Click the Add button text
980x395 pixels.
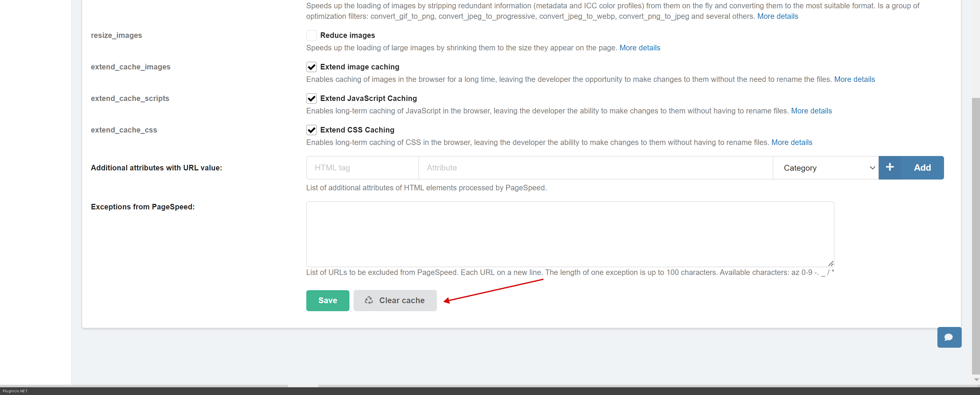(x=922, y=168)
